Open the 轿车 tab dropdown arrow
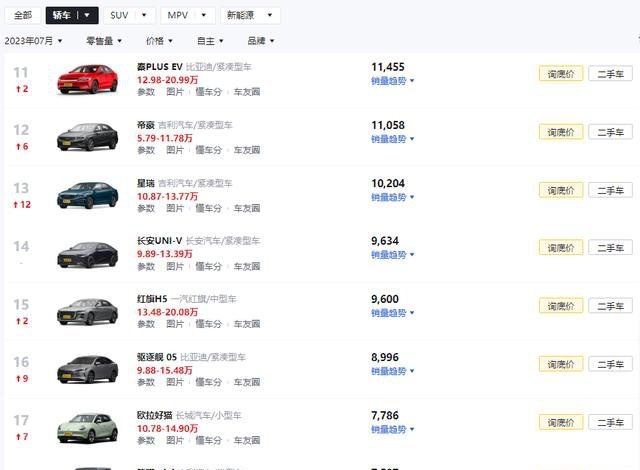Viewport: 640px width, 470px height. click(87, 16)
